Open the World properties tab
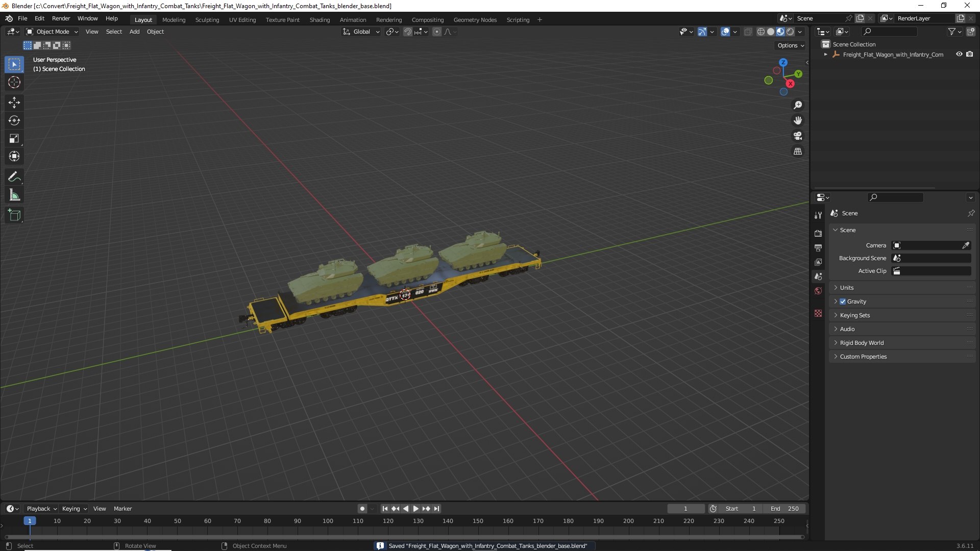The image size is (980, 551). point(818,291)
